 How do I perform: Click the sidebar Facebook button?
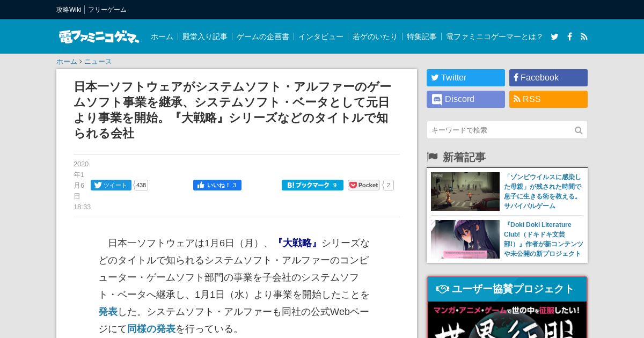548,78
